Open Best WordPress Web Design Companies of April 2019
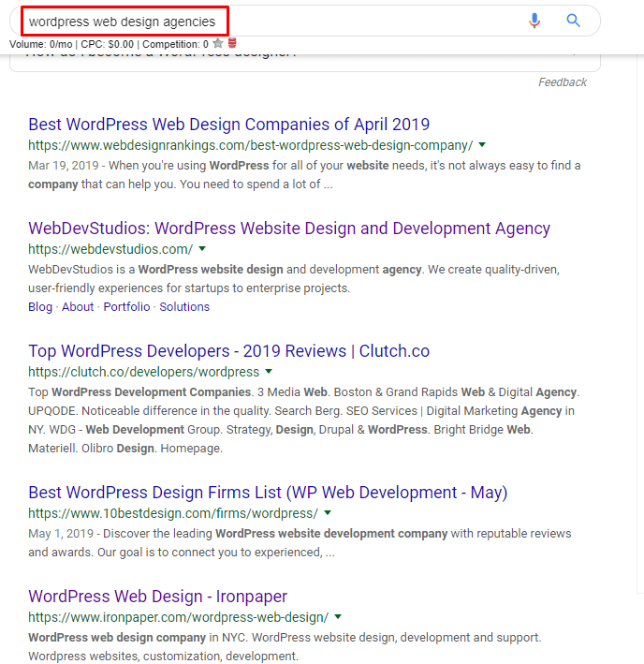This screenshot has width=644, height=664. pyautogui.click(x=229, y=125)
